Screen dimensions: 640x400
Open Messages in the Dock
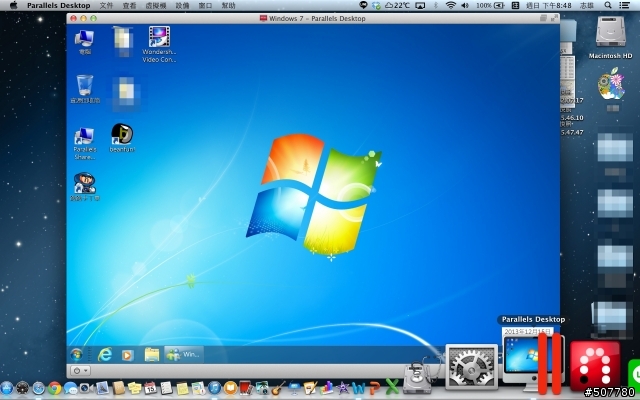pyautogui.click(x=70, y=388)
